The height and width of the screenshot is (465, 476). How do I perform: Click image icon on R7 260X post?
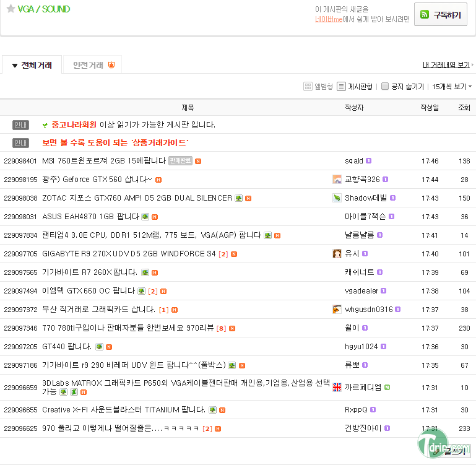145,272
